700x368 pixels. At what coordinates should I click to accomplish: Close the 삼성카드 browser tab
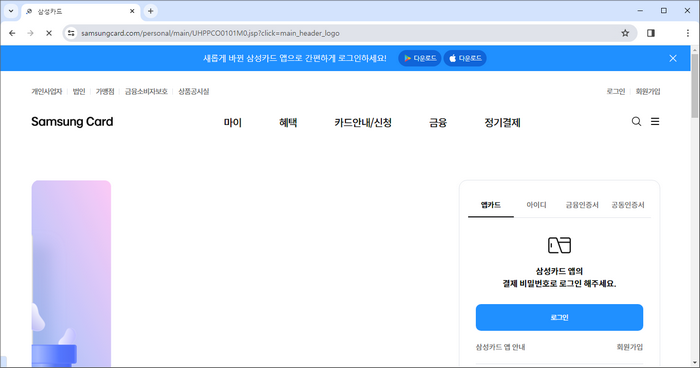[x=132, y=11]
